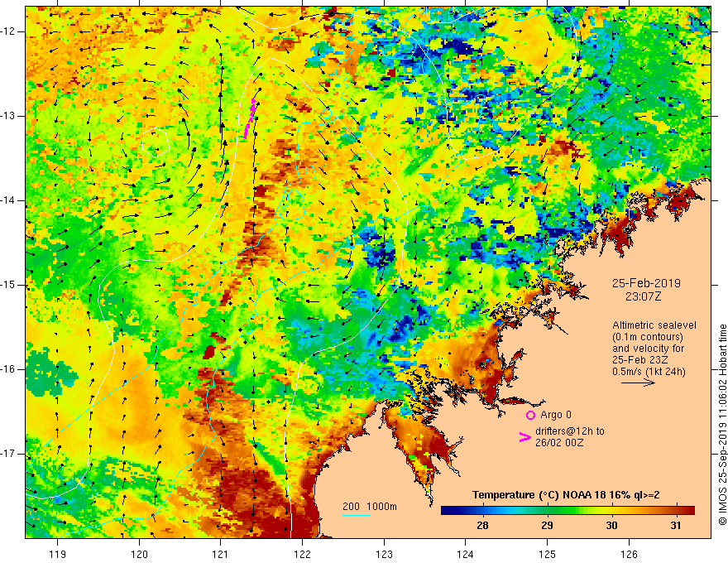The height and width of the screenshot is (563, 728).
Task: Click the date label 25-Feb-2019
Action: (x=646, y=283)
